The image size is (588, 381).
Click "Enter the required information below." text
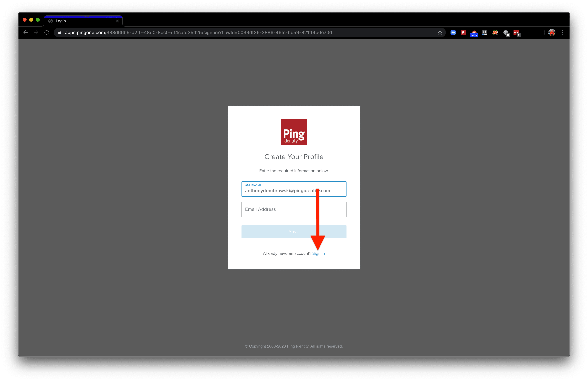(x=294, y=171)
